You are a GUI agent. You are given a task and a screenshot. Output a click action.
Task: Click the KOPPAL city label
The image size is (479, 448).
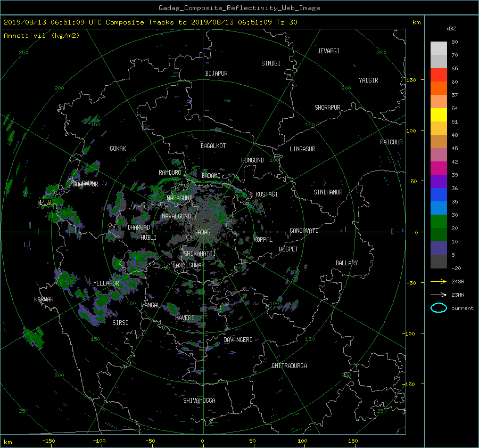(263, 240)
